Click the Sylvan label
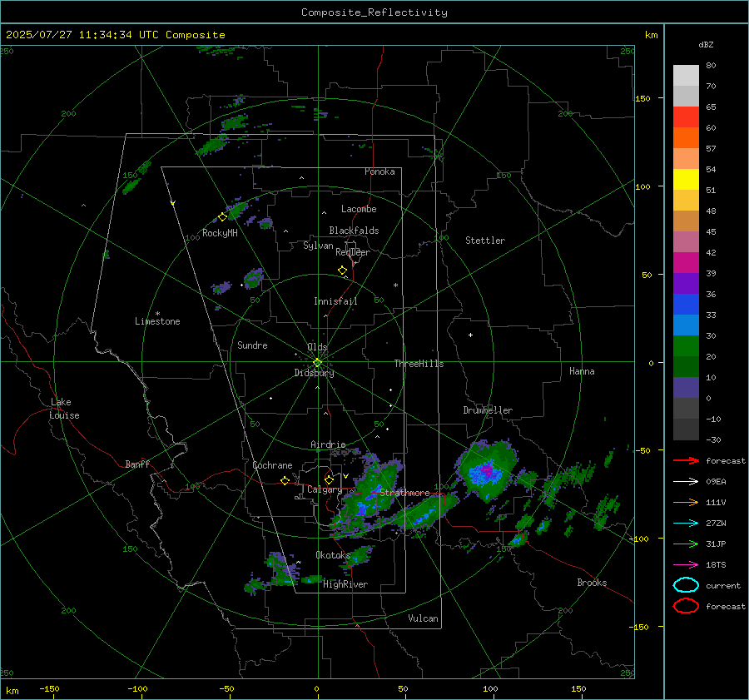Screen dimensions: 749x700 click(x=318, y=246)
